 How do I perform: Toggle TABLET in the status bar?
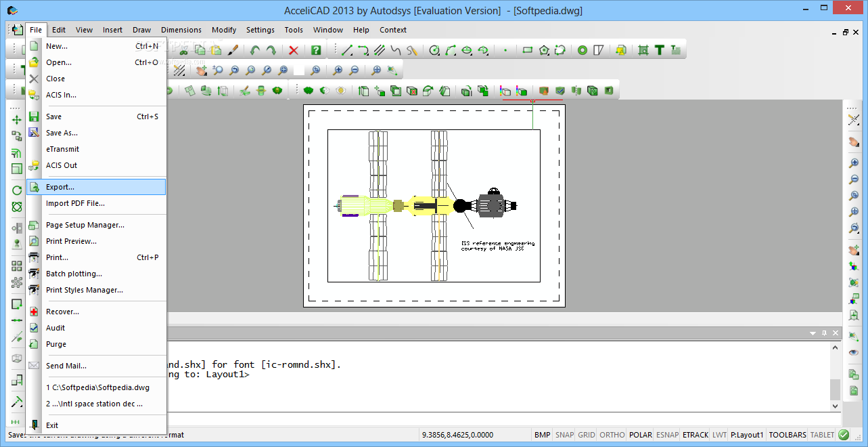click(823, 435)
